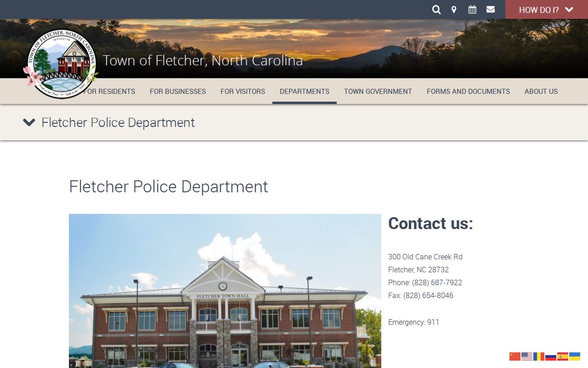Open the search magnifier icon

point(436,10)
